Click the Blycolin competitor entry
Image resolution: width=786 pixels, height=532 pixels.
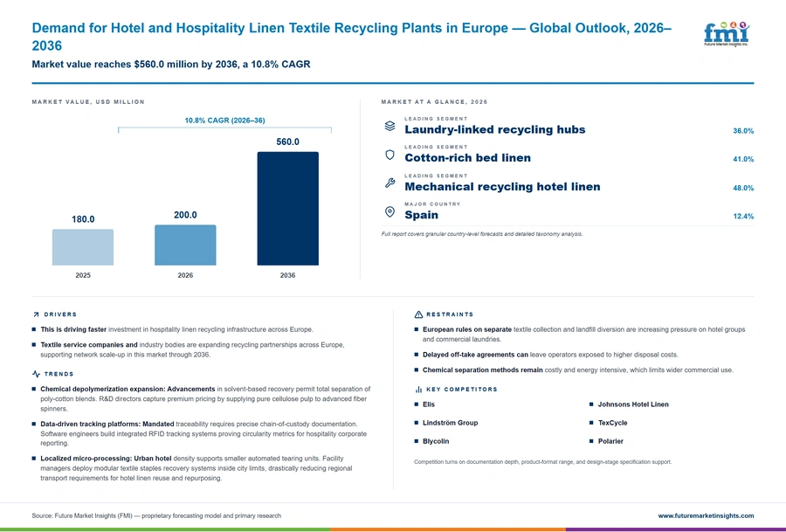coord(436,441)
